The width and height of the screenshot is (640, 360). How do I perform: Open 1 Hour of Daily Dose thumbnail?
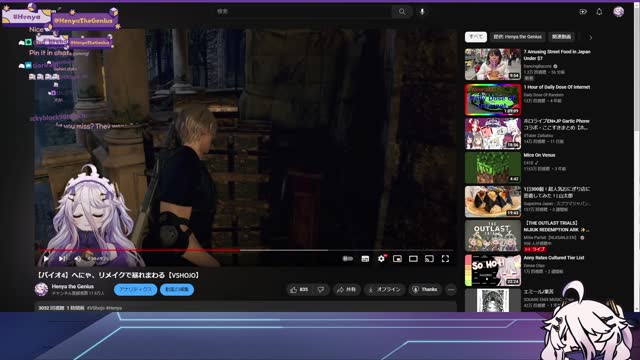pyautogui.click(x=493, y=100)
